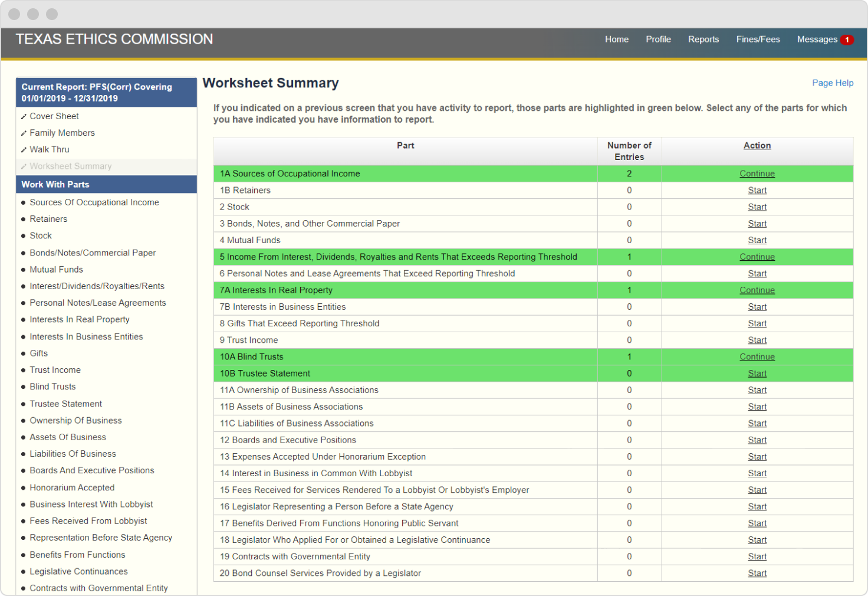Open Page Help

pyautogui.click(x=833, y=83)
